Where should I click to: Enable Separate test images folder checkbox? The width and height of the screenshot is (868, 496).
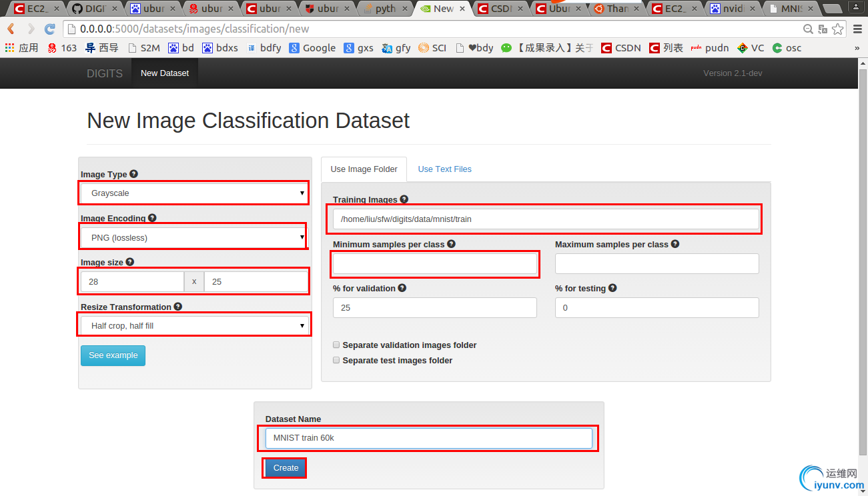pos(336,360)
